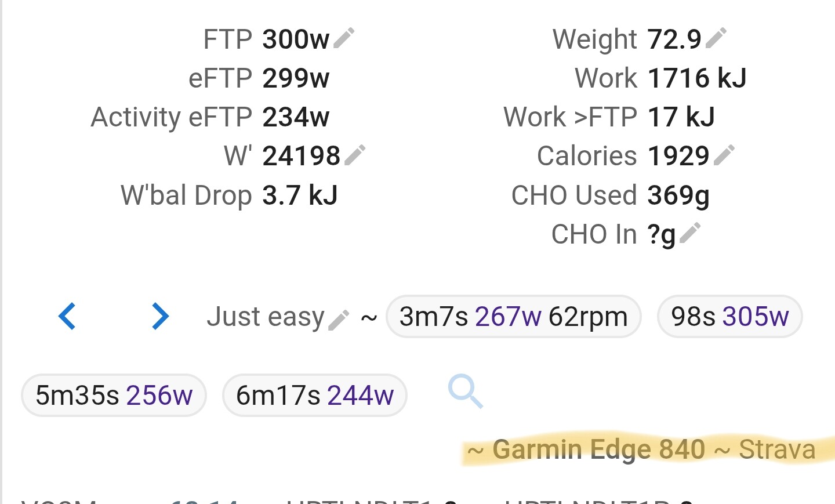
Task: Select the 5m35s 256w interval chip
Action: pos(114,396)
